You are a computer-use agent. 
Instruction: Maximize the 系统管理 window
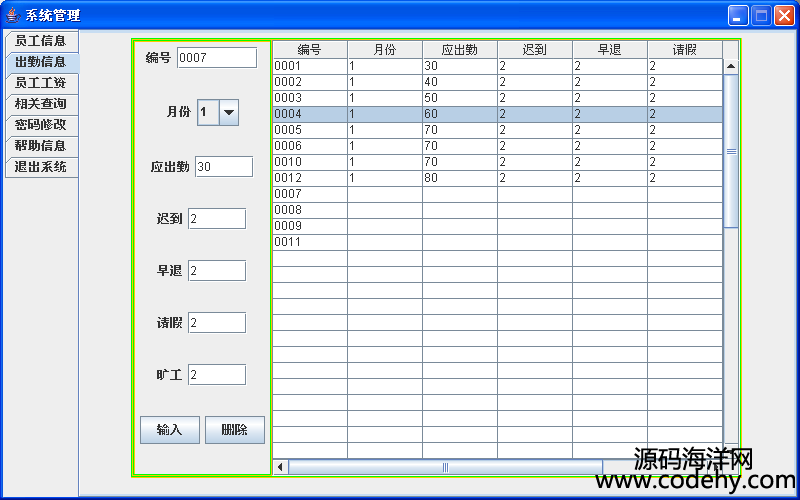(x=761, y=15)
